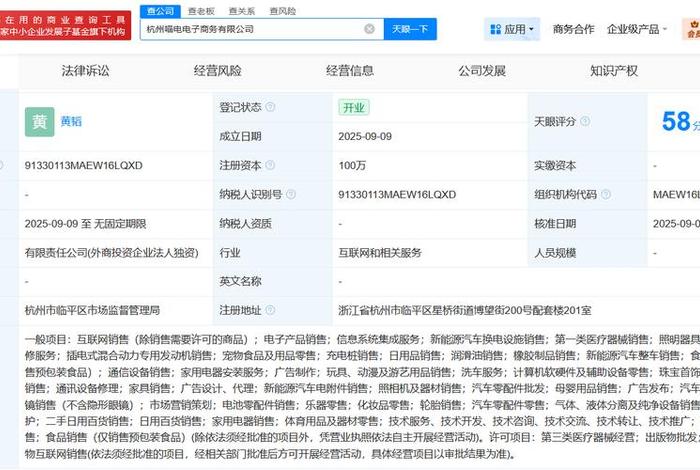Screen dimensions: 700x470
Task: Click the 成立日期 label
Action: (x=240, y=137)
